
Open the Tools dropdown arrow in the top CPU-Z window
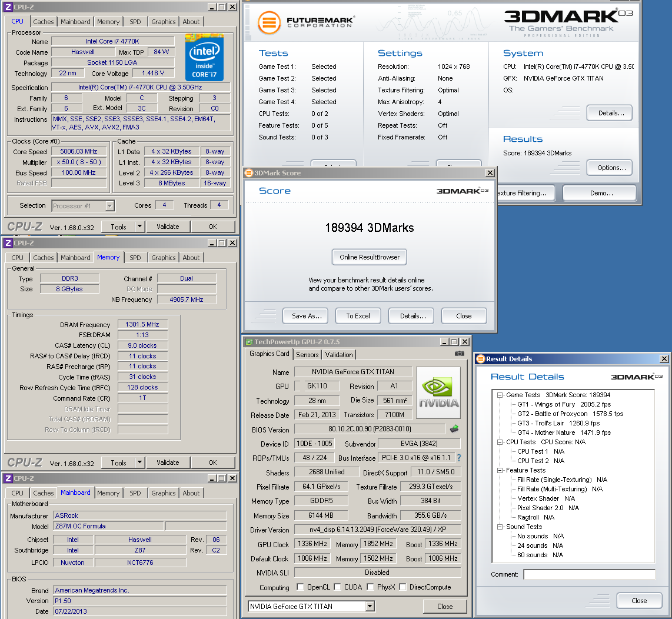139,227
